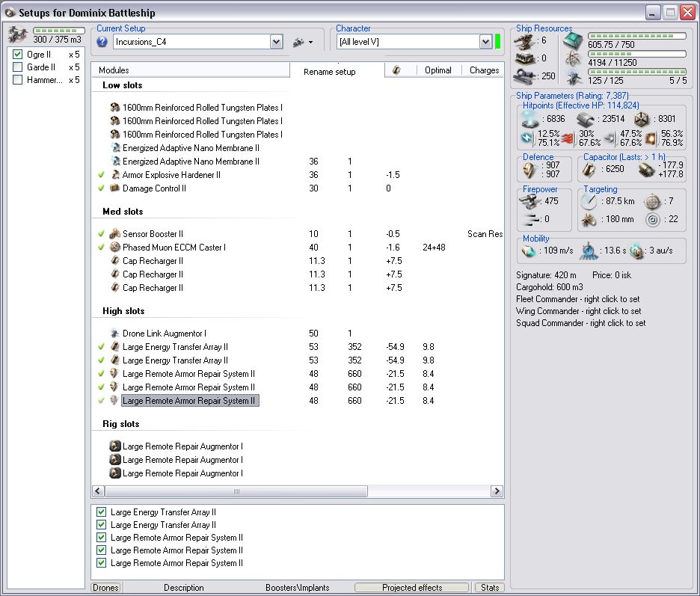This screenshot has width=700, height=596.
Task: Click the turret hardpoints icon in Ship Resources
Action: tap(525, 41)
